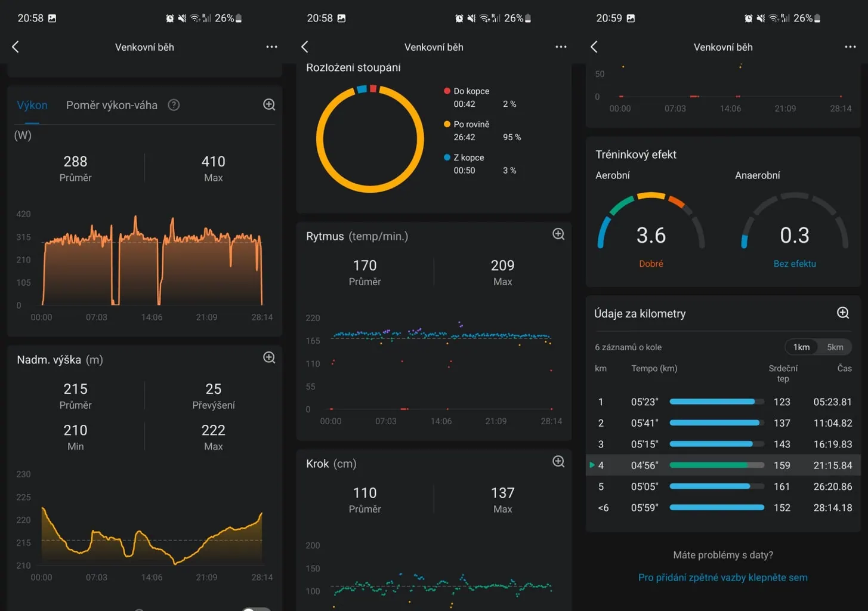
Task: Tap back arrow on the left screen
Action: [x=16, y=47]
